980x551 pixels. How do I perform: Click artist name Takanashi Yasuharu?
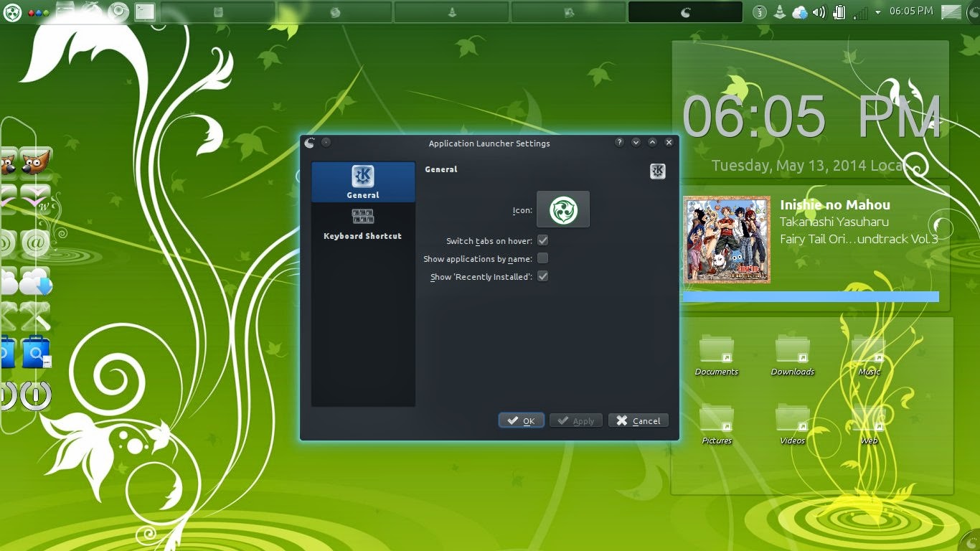[x=834, y=222]
